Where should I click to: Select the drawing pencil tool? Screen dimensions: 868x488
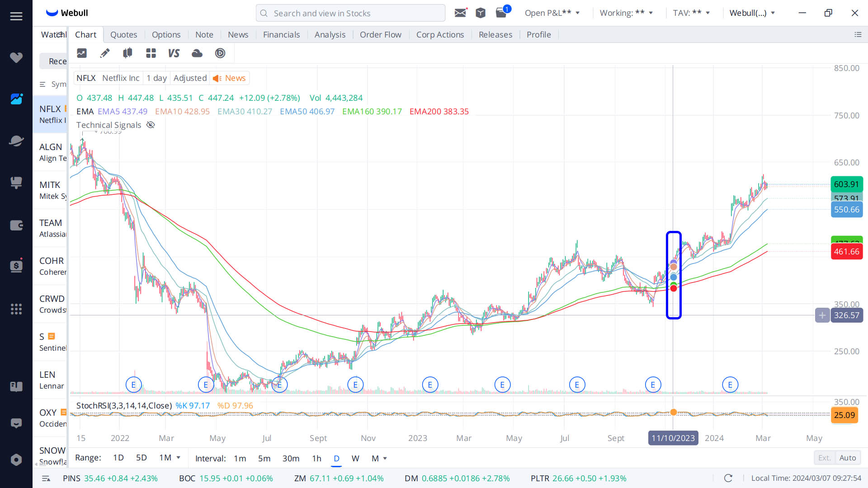point(105,53)
